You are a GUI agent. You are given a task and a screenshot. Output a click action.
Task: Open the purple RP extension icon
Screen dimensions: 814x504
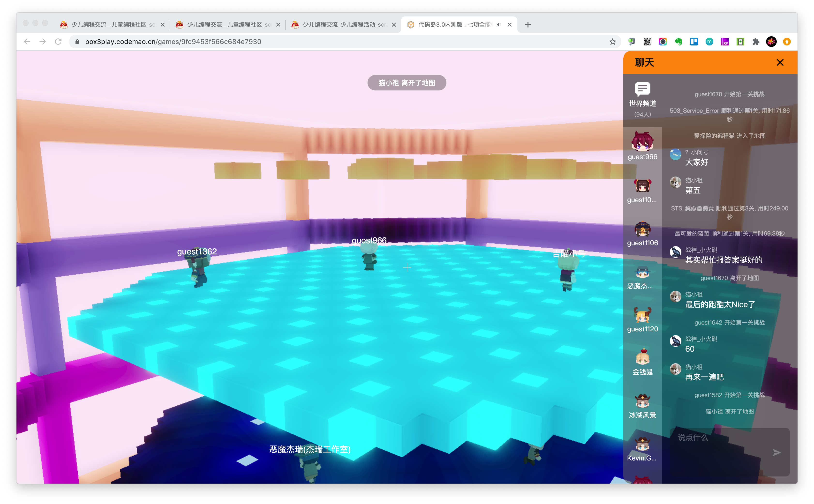point(725,42)
